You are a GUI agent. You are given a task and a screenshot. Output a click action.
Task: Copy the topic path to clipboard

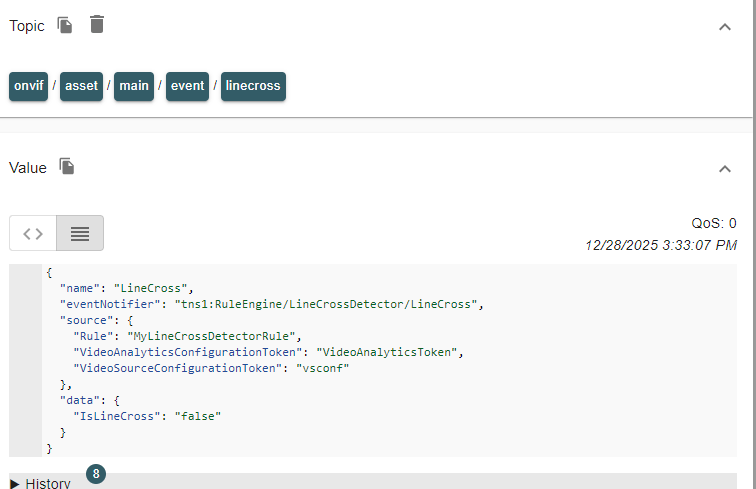pyautogui.click(x=65, y=25)
